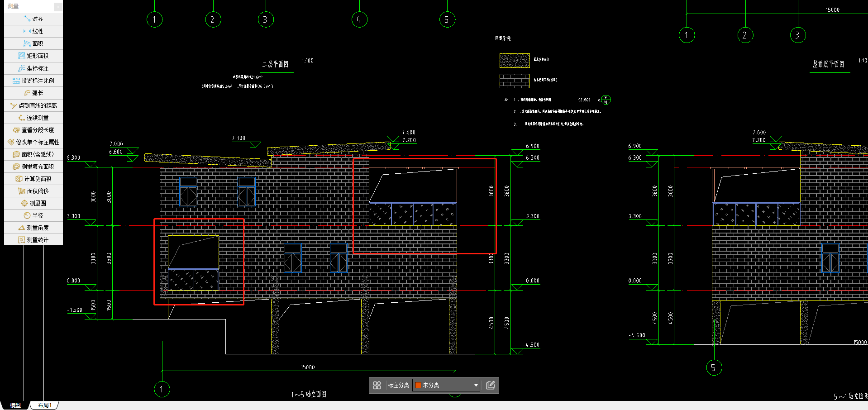Click the 1~5轴立面图 elevation caption

(309, 394)
